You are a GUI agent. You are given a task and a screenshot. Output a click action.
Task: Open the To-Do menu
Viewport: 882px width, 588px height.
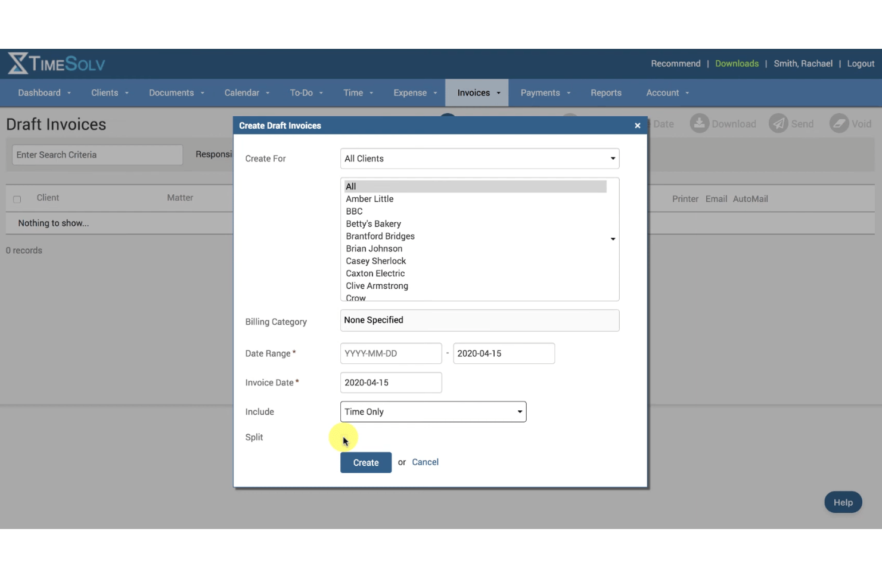click(306, 93)
